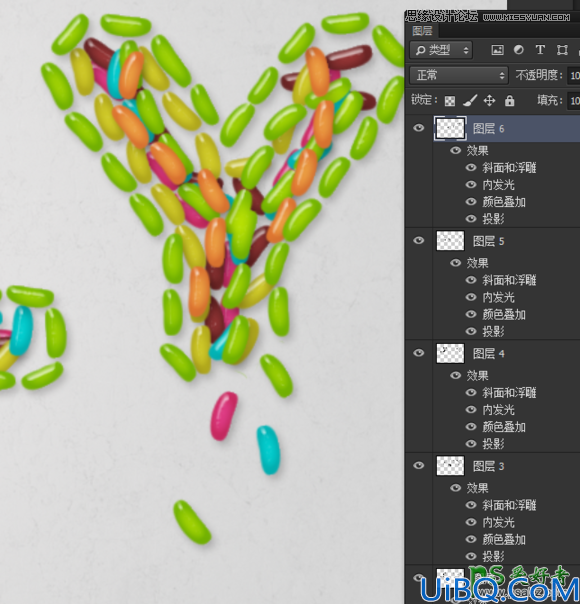Open 斜面和浮雕 settings under 图层 6

pyautogui.click(x=509, y=168)
